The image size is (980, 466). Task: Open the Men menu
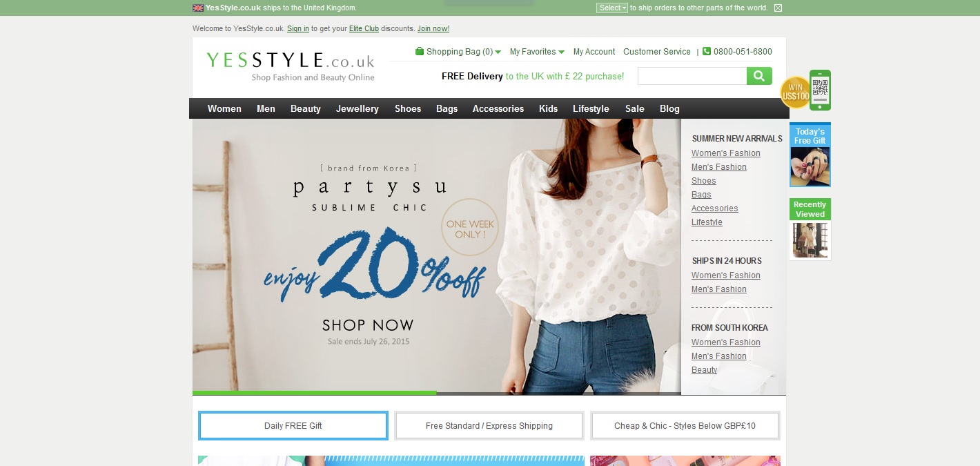point(266,108)
